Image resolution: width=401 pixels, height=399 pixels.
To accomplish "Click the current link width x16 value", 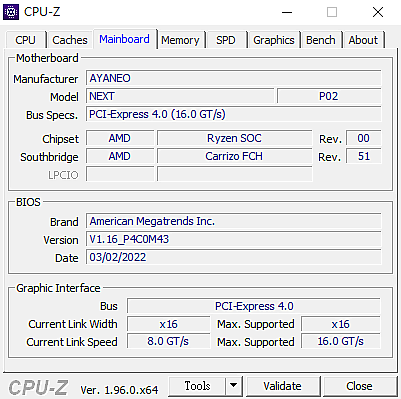I will coord(169,324).
